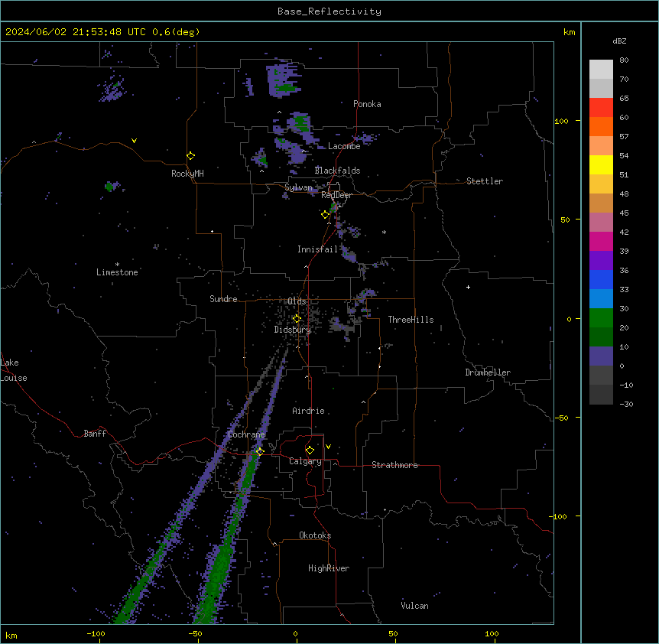Click the Calgary city label
The height and width of the screenshot is (644, 659).
point(306,461)
